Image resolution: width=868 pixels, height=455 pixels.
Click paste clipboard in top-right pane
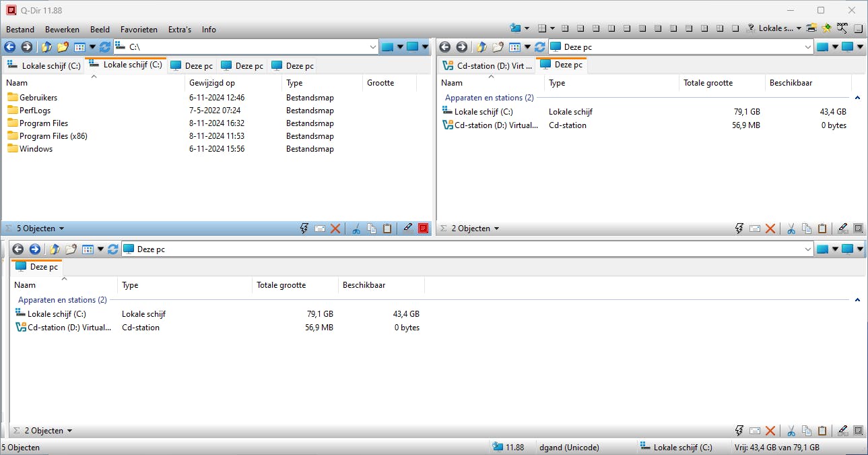click(x=822, y=229)
